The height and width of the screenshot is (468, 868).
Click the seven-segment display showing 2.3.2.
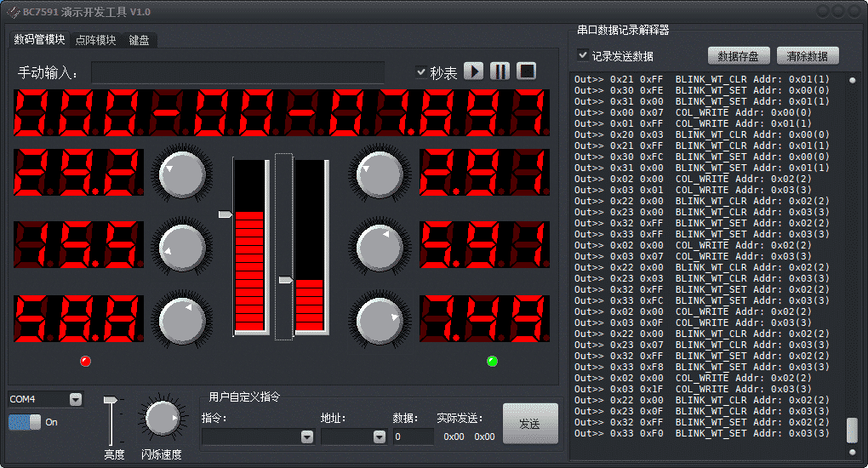tap(78, 172)
